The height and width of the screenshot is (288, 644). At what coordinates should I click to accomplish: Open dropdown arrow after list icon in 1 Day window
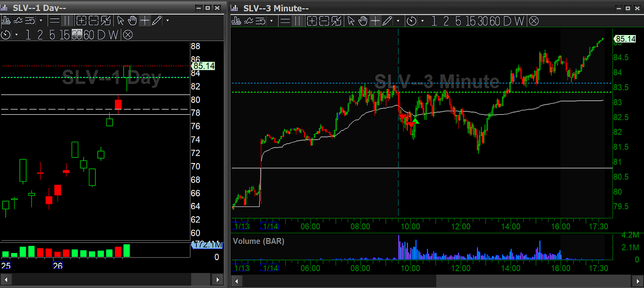(41, 20)
